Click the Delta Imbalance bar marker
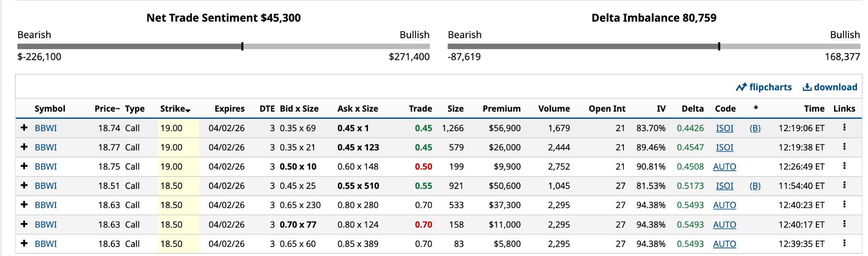This screenshot has width=868, height=256. 719,46
